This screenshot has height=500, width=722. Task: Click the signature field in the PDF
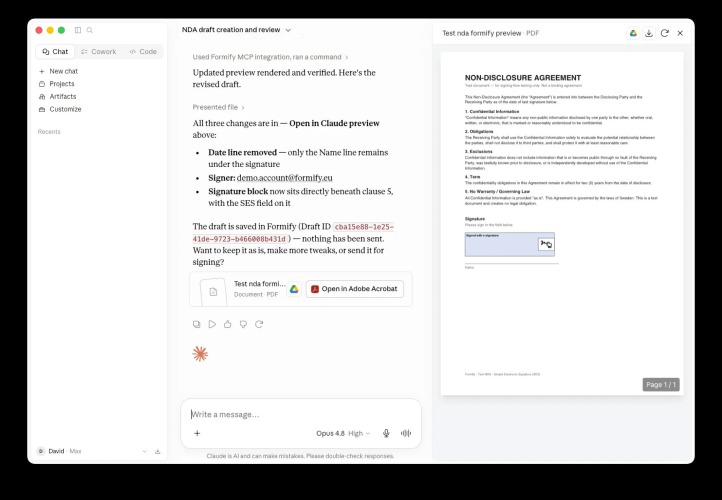[x=509, y=244]
